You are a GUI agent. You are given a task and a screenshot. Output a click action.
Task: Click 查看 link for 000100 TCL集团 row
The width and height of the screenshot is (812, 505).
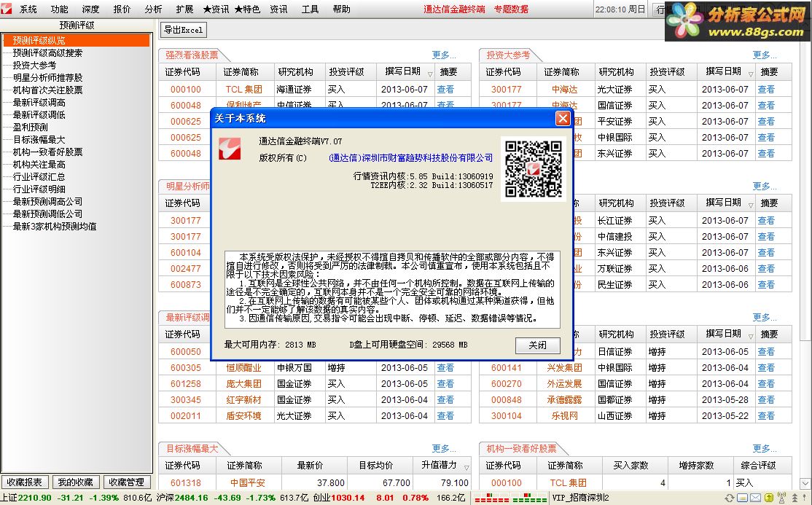coord(445,90)
